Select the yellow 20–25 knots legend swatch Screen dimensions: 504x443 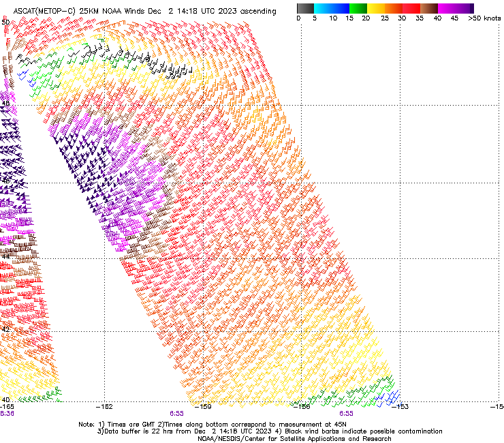pos(376,8)
